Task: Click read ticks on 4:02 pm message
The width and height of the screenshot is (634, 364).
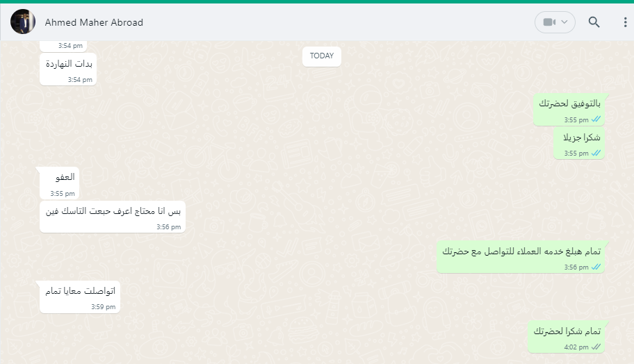Action: pos(596,347)
